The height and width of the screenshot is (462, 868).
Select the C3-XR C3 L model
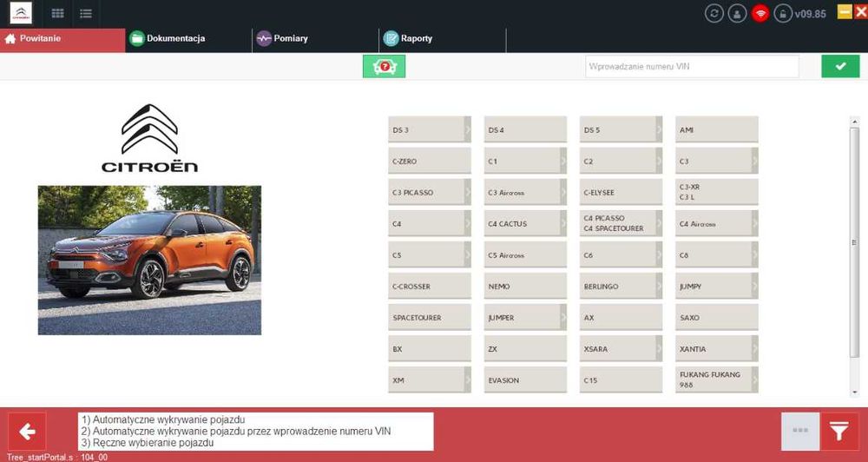pos(717,192)
